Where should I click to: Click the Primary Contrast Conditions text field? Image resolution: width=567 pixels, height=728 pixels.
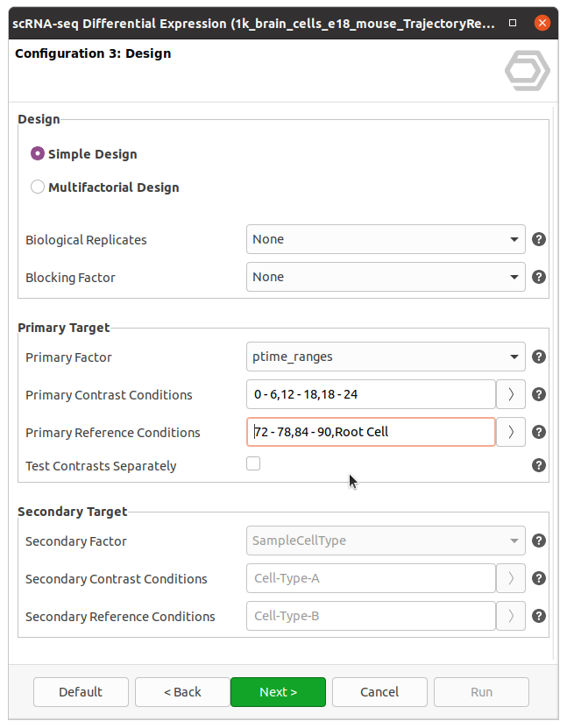pyautogui.click(x=371, y=394)
